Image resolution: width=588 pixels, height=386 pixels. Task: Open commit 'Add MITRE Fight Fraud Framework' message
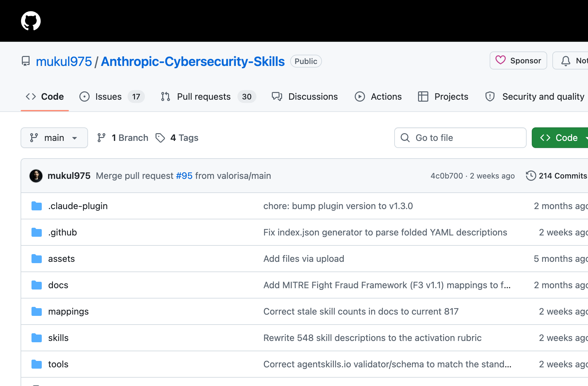click(x=387, y=285)
